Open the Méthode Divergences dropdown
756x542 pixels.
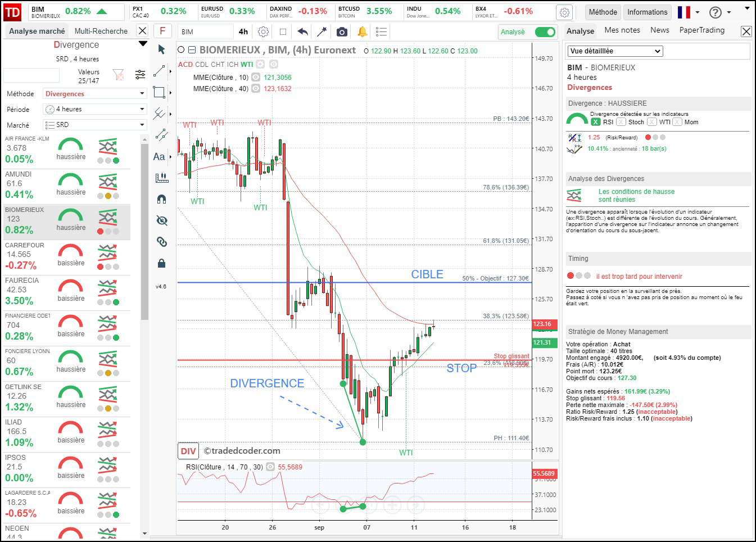click(95, 94)
